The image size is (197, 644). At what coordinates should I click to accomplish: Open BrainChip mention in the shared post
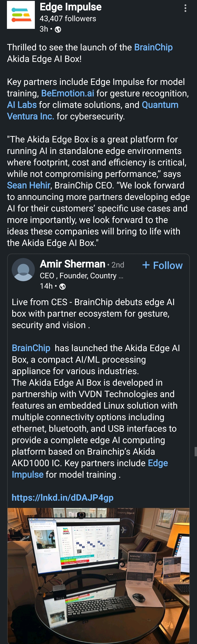pyautogui.click(x=31, y=348)
